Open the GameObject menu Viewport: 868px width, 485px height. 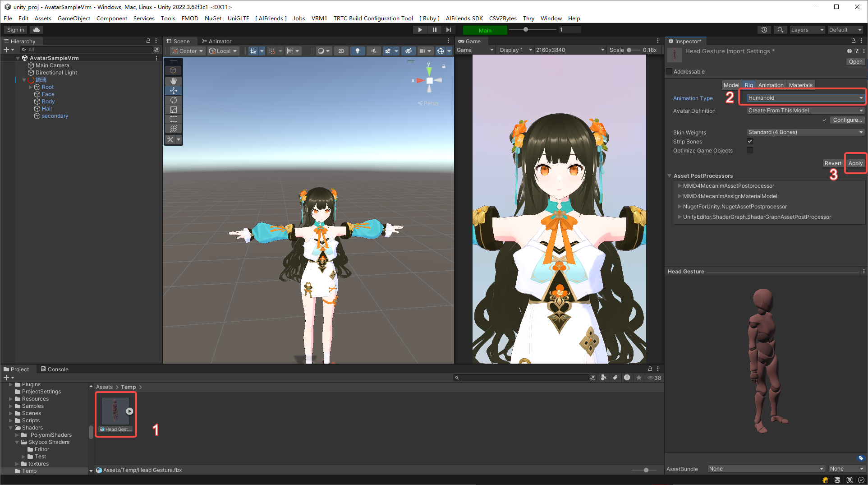(x=74, y=18)
